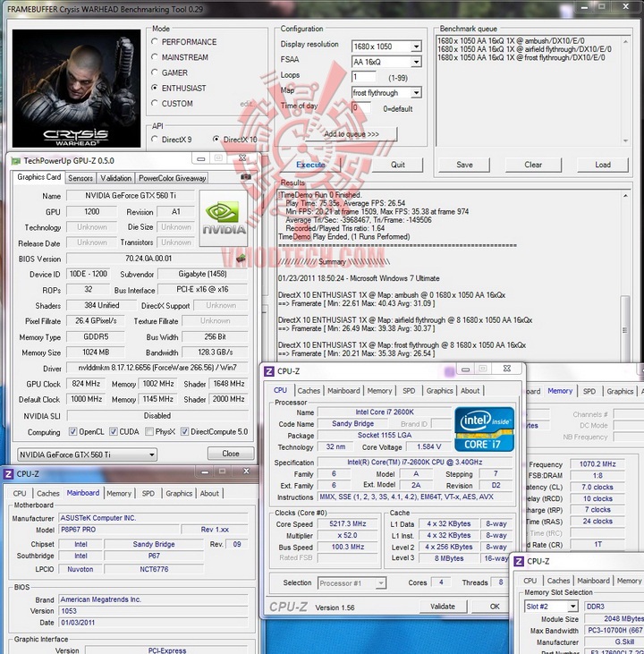
Task: Toggle the CUDA checkbox
Action: point(114,432)
